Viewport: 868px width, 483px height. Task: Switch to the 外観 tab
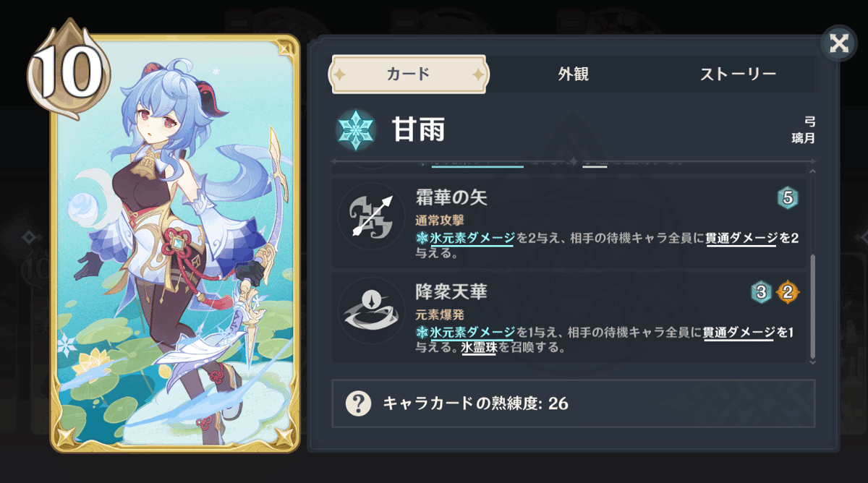tap(573, 74)
